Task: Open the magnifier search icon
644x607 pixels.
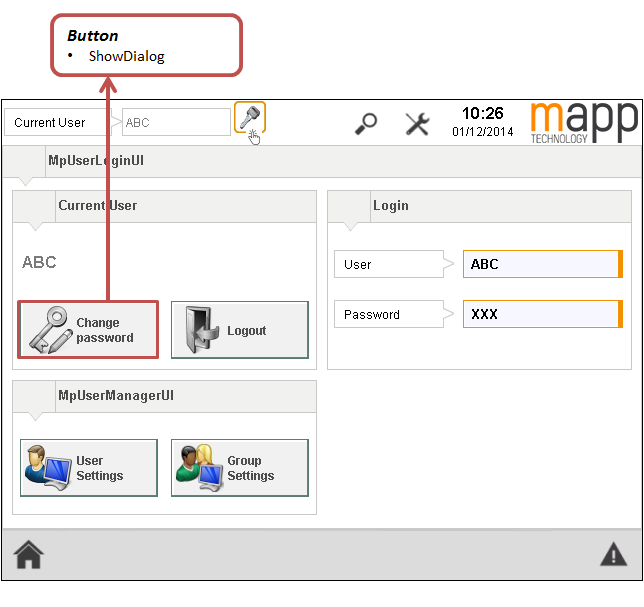Action: pyautogui.click(x=366, y=123)
